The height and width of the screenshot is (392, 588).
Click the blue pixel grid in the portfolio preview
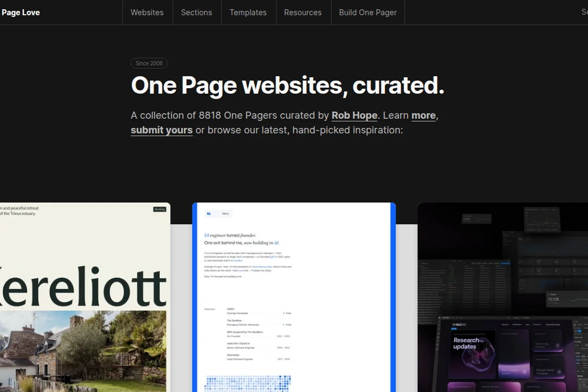click(248, 383)
